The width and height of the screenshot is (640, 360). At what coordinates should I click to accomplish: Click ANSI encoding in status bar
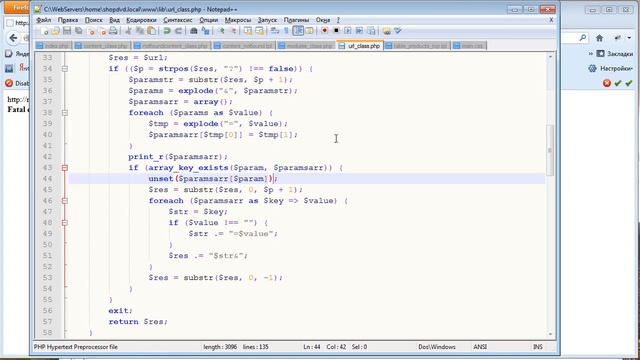pyautogui.click(x=480, y=347)
